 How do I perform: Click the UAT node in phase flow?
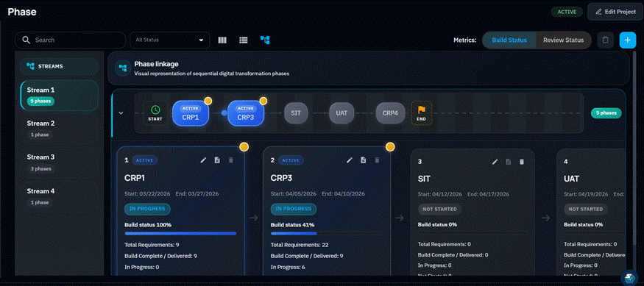coord(342,112)
